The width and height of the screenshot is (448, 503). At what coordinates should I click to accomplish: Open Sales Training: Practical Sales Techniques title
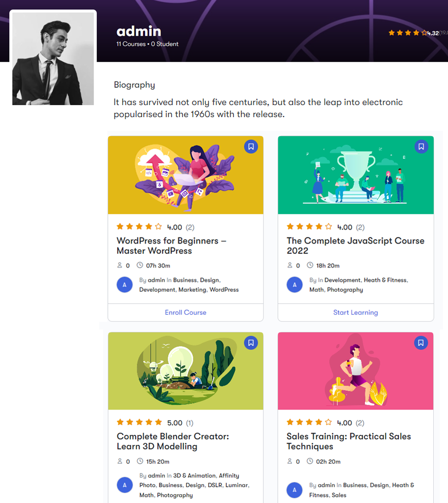pyautogui.click(x=348, y=441)
